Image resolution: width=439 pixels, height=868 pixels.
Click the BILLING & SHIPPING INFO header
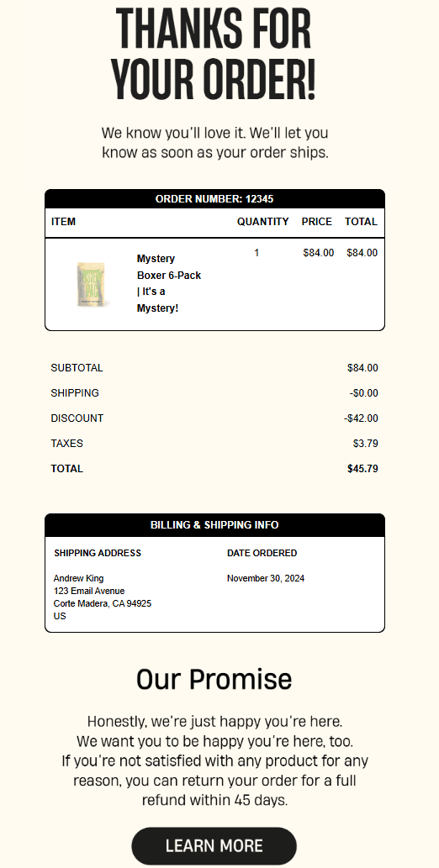click(214, 525)
